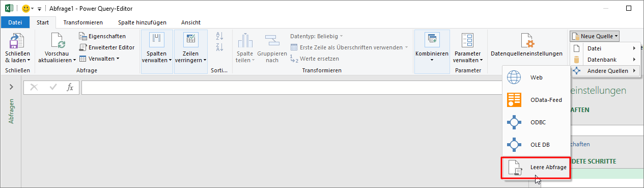Cancel the formula with X icon
This screenshot has width=644, height=188.
(34, 87)
